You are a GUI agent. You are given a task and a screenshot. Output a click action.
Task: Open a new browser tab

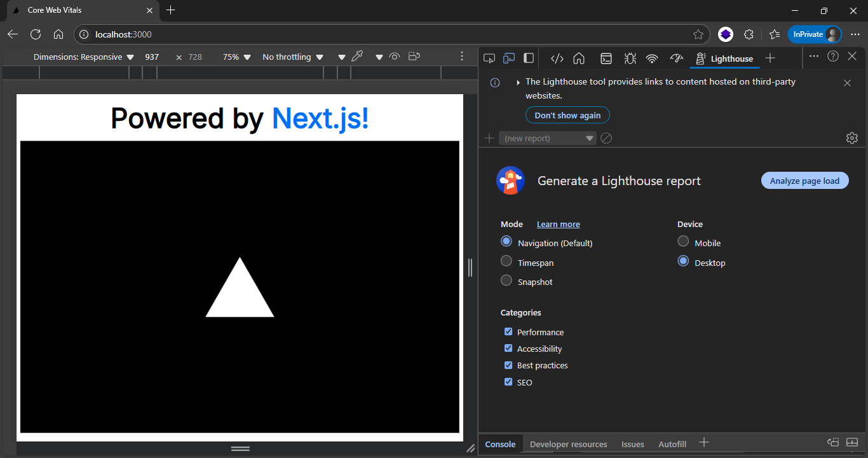point(170,10)
